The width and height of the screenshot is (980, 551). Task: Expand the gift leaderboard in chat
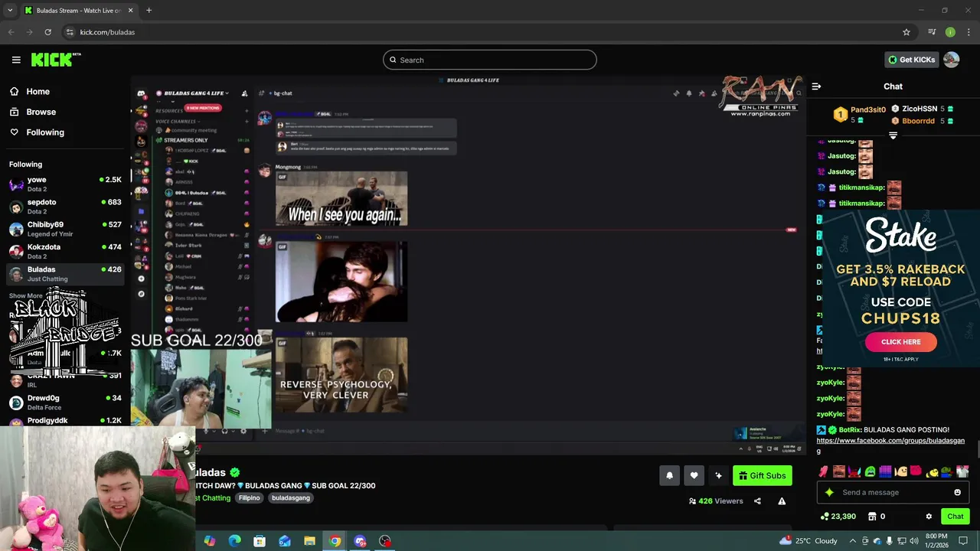893,135
